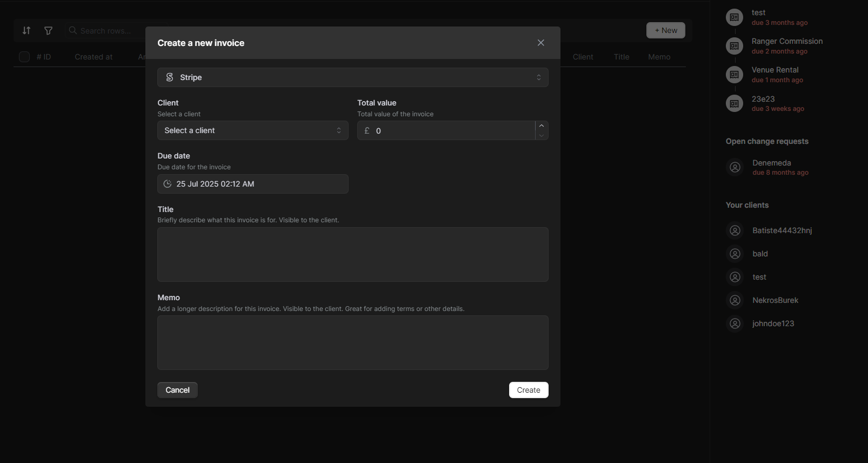The width and height of the screenshot is (868, 463).
Task: Click the pound currency symbol
Action: (367, 130)
